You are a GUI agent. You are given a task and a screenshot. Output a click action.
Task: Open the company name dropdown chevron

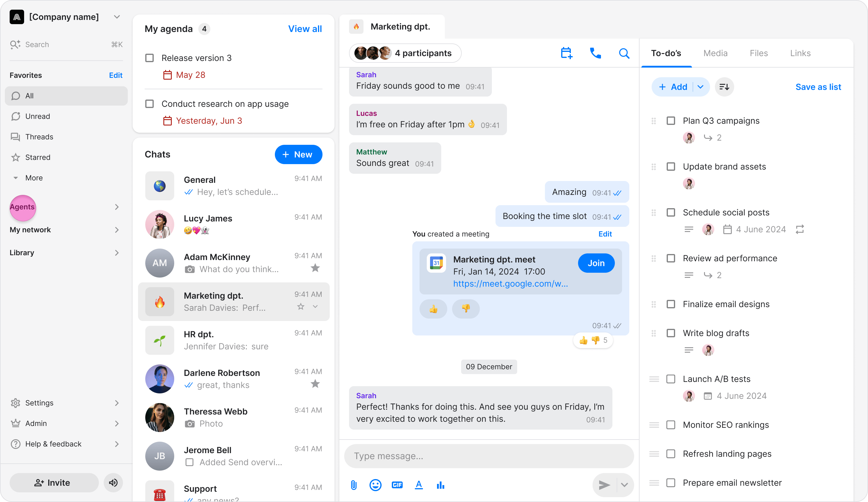pos(117,17)
